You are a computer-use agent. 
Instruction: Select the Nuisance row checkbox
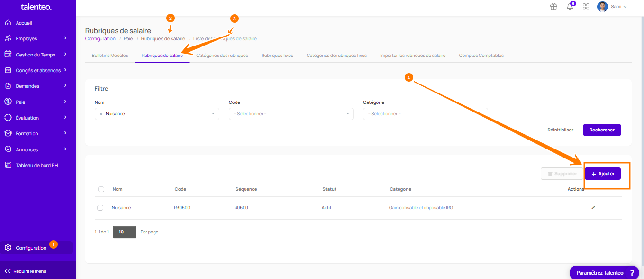tap(100, 208)
